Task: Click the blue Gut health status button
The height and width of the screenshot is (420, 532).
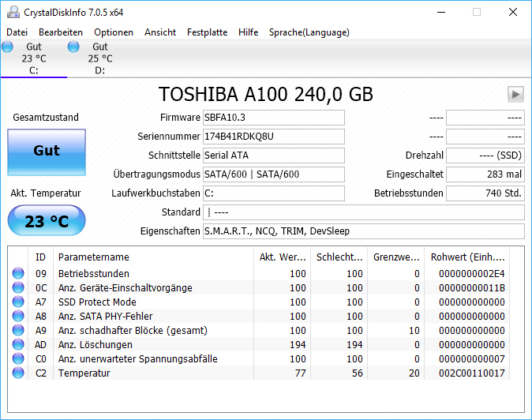Action: (x=47, y=151)
